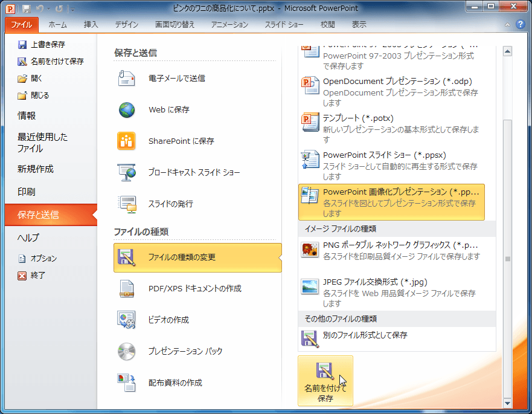The image size is (532, 414).
Task: Click the 配布資料の作成 icon
Action: click(x=126, y=383)
